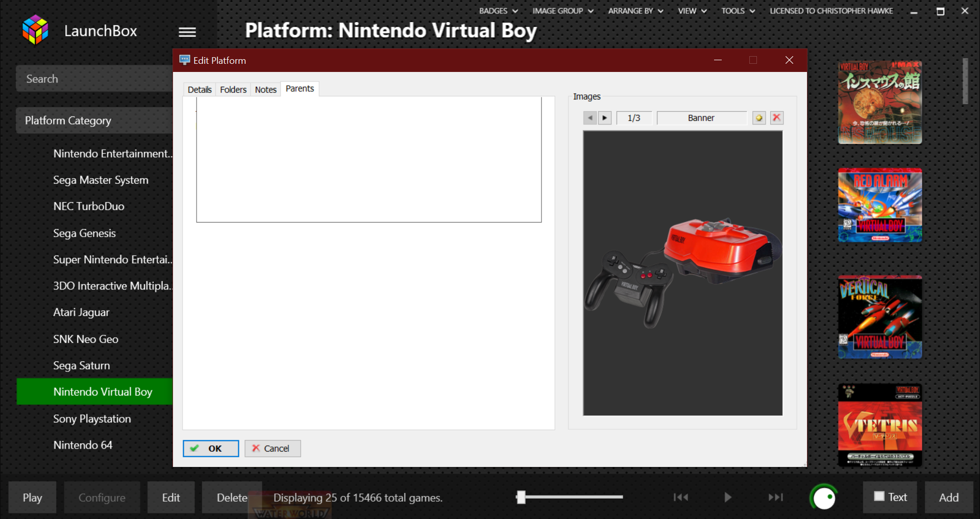Show next image in Edit Platform
980x519 pixels.
click(x=604, y=118)
